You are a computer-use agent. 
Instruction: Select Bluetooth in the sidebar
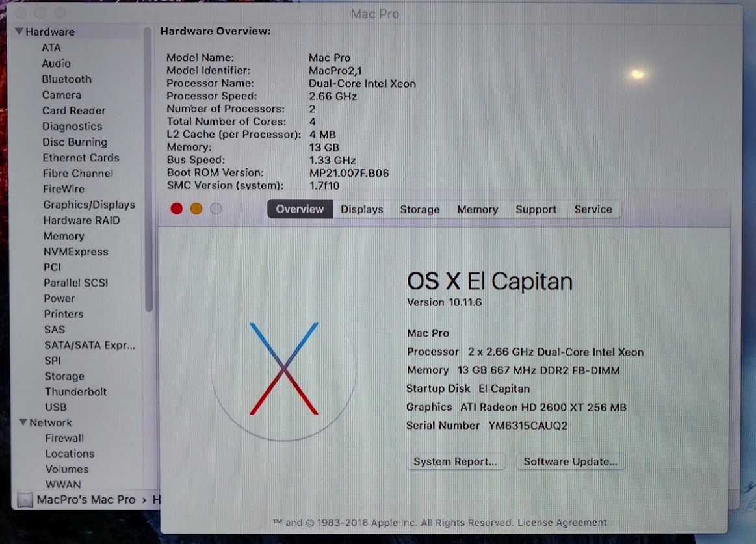click(x=66, y=79)
